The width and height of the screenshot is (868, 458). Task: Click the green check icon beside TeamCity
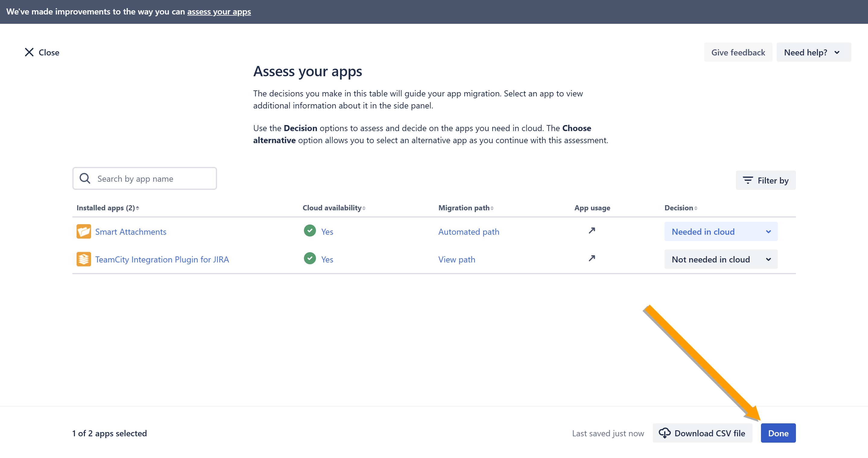coord(310,258)
